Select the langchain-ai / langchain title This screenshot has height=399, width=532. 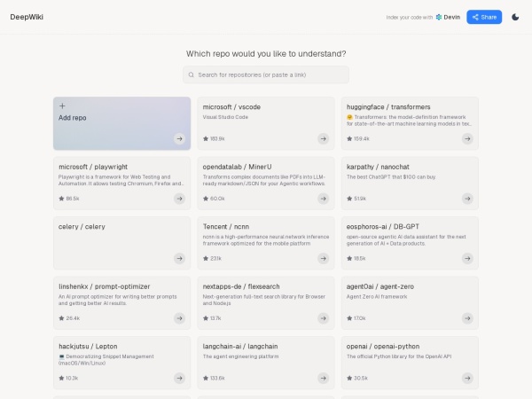[240, 346]
